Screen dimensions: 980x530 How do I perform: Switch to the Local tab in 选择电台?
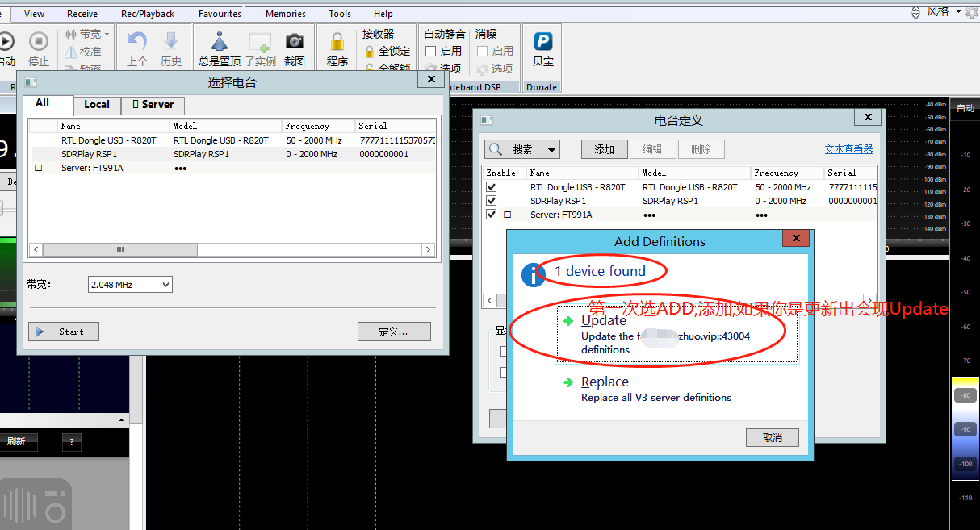pos(97,105)
